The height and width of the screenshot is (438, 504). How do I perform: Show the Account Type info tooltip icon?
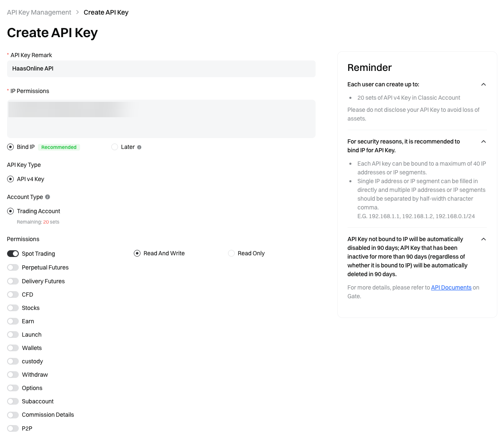click(48, 197)
